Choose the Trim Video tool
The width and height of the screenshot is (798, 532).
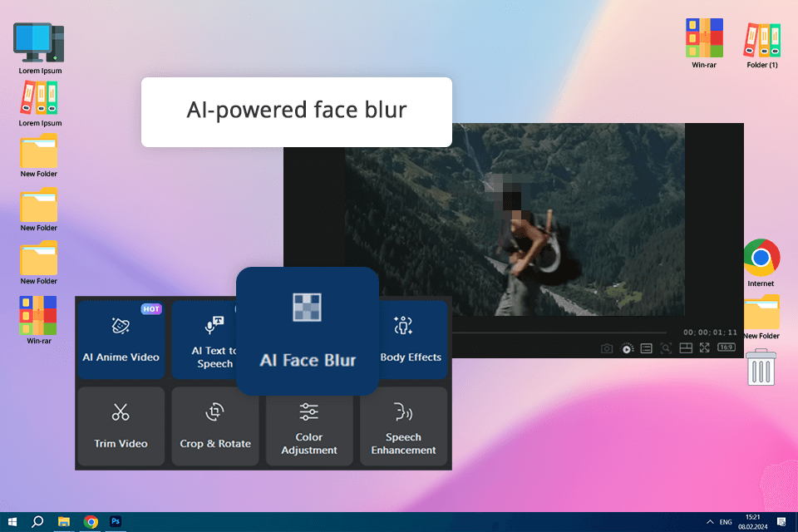click(x=121, y=426)
